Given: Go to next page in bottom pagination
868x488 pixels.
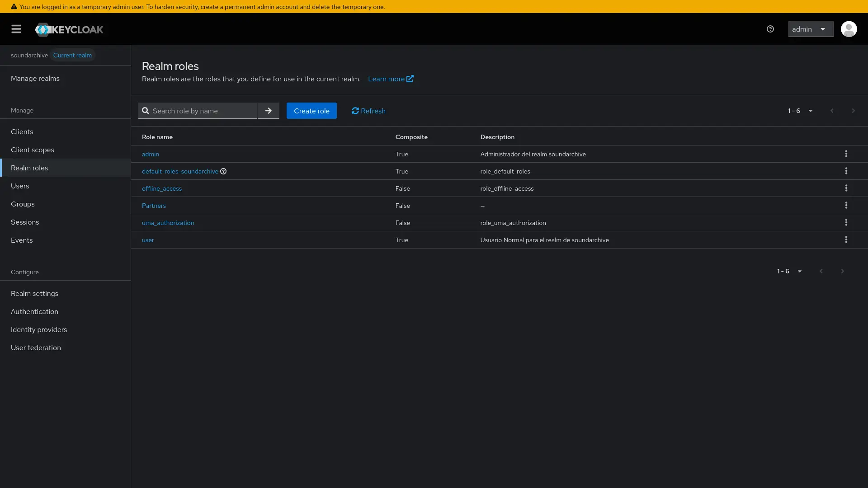Looking at the screenshot, I should 842,271.
